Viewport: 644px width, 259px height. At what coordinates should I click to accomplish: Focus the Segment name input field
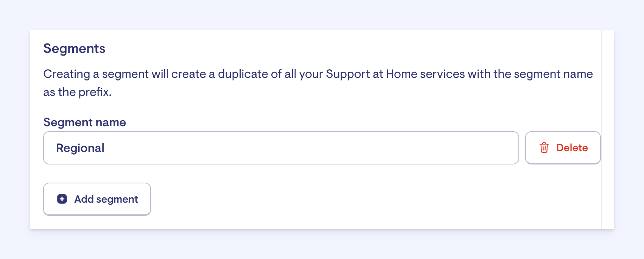coord(281,148)
